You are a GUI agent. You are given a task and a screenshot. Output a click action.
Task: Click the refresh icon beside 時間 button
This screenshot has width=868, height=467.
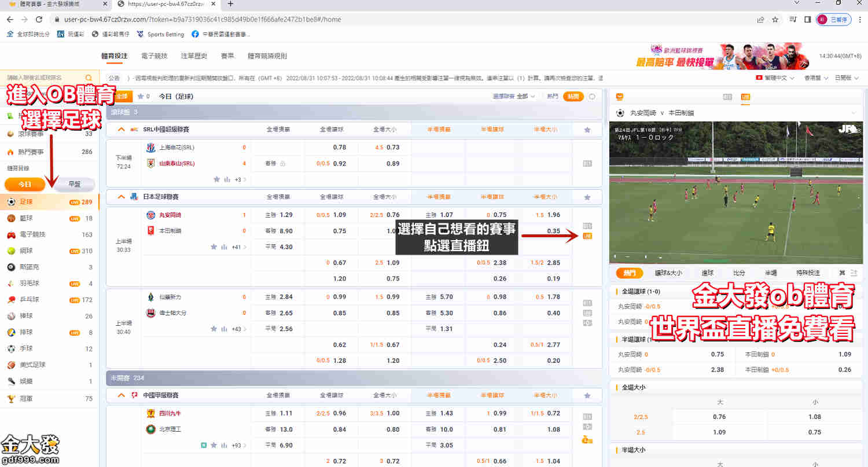point(592,97)
